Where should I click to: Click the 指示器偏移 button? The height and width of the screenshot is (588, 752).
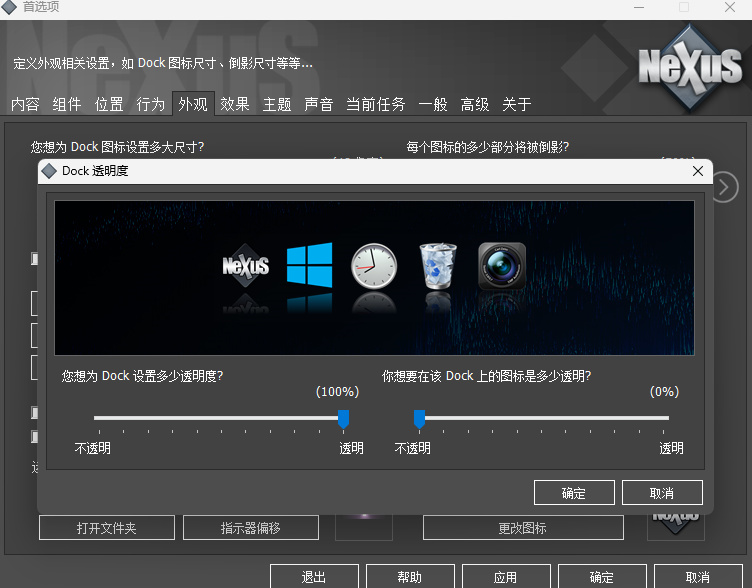(251, 528)
